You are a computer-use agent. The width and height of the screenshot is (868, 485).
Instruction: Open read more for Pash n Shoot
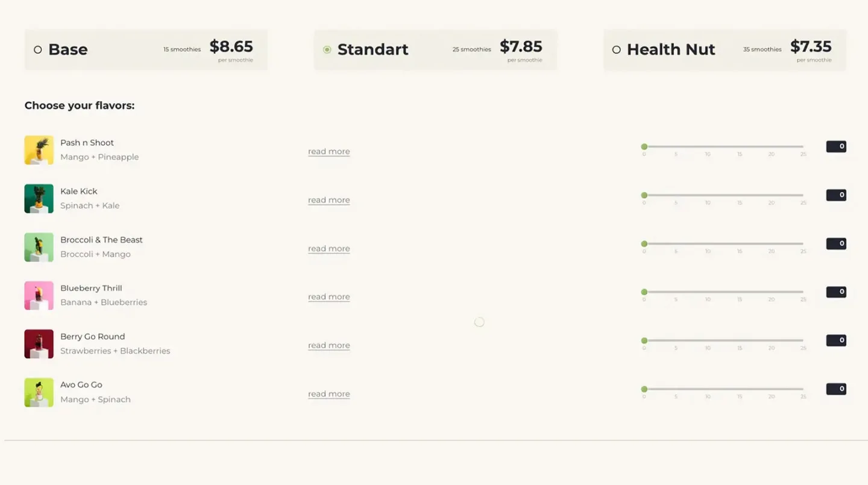point(329,152)
